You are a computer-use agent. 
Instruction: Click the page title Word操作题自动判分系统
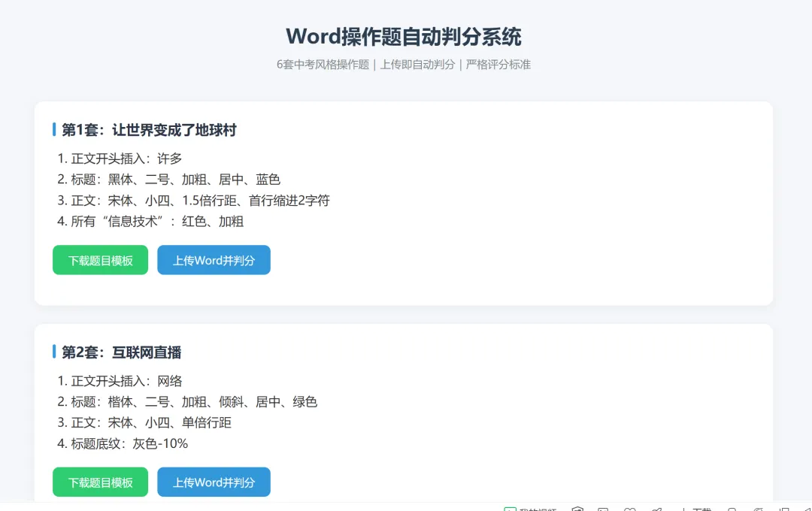pyautogui.click(x=405, y=37)
